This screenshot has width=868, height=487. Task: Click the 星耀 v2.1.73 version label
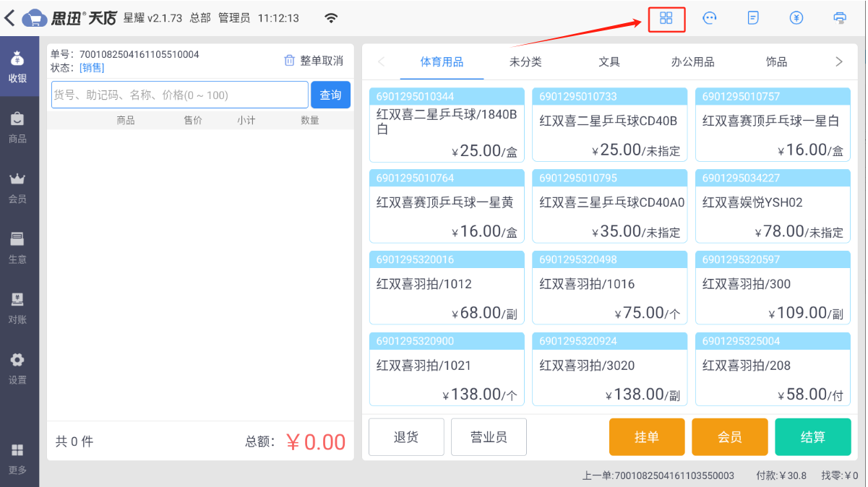click(x=153, y=18)
